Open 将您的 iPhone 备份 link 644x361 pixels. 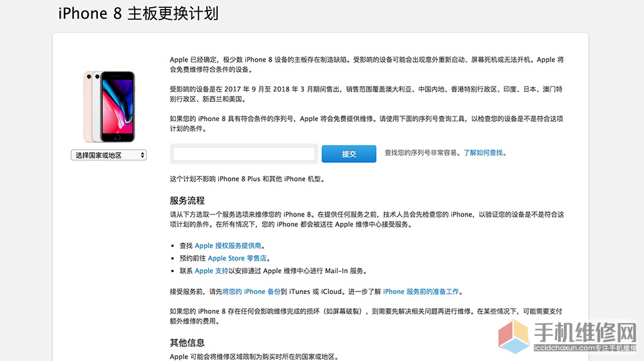(x=251, y=291)
